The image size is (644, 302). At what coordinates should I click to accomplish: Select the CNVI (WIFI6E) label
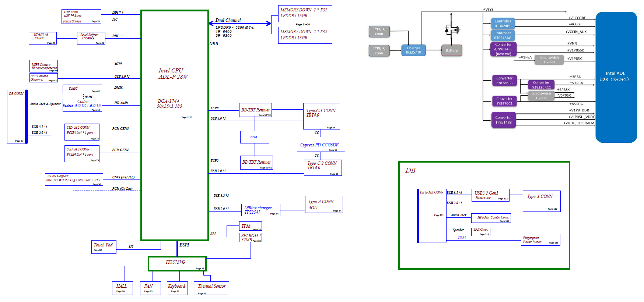pyautogui.click(x=123, y=177)
